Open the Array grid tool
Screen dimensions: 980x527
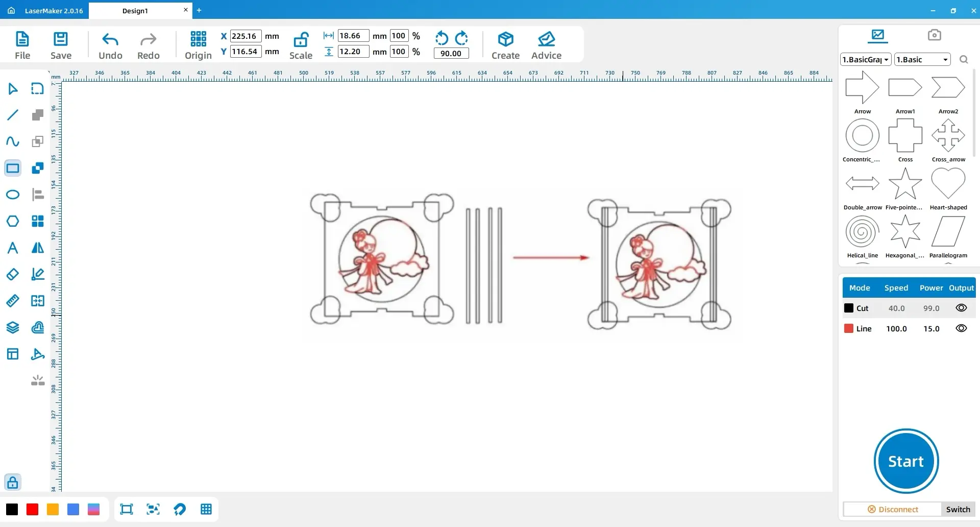tap(38, 221)
